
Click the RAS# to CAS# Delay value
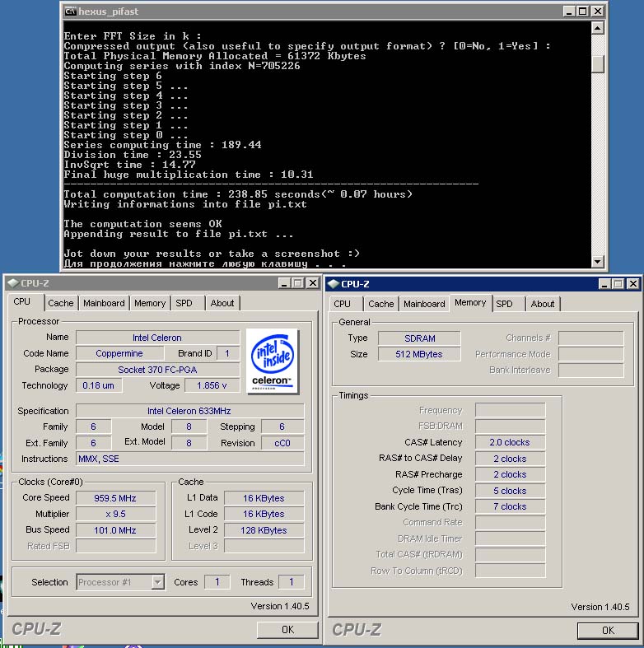coord(510,459)
